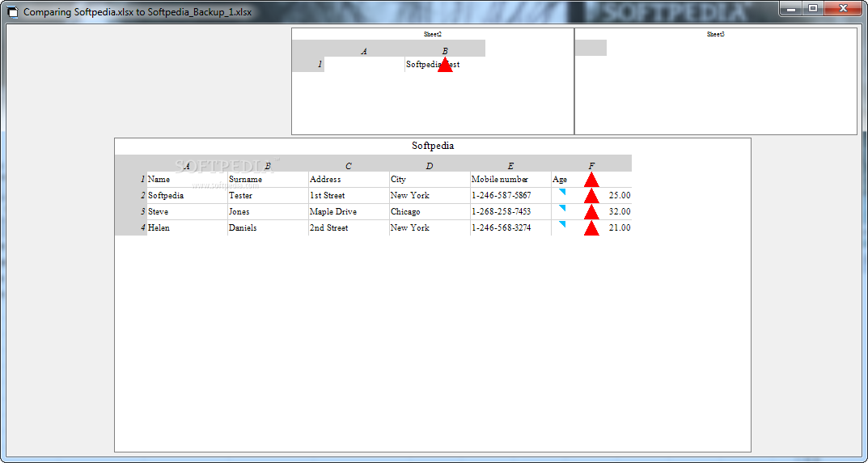Click the red change marker beside 32.00
This screenshot has height=463, width=868.
point(591,211)
